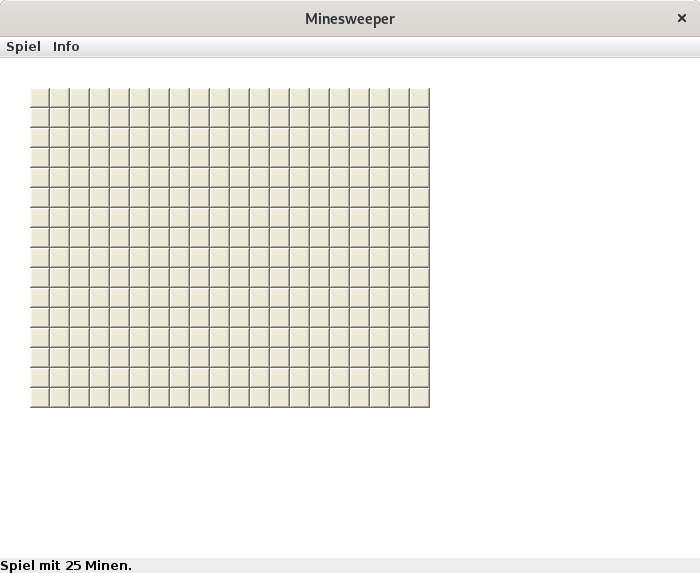Click the cell in row 16, column 10

(220, 398)
